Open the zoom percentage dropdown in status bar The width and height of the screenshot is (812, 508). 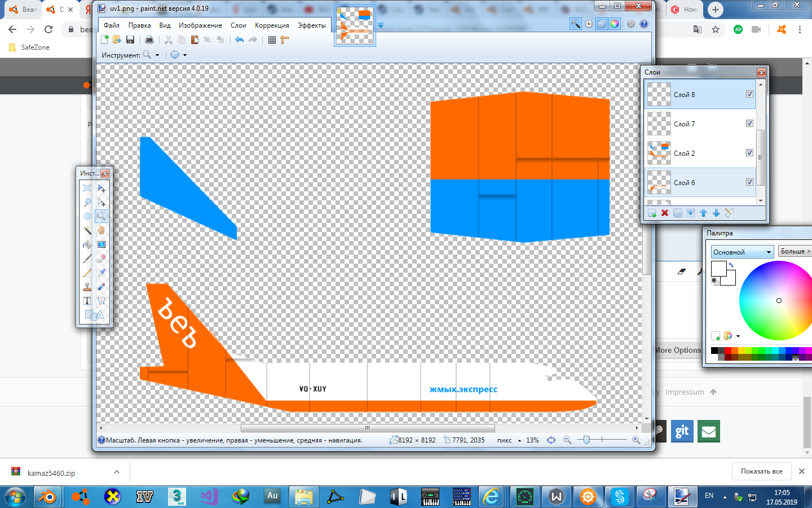coord(519,440)
